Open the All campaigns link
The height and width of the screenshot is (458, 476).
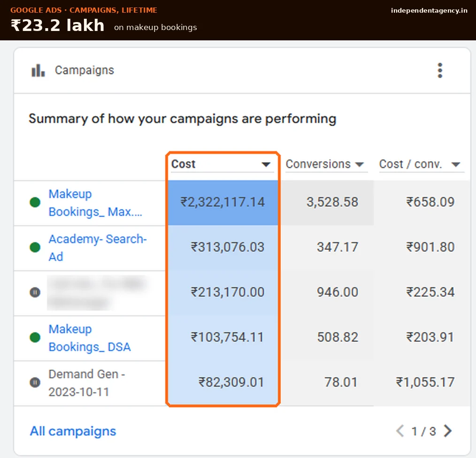[x=73, y=431]
